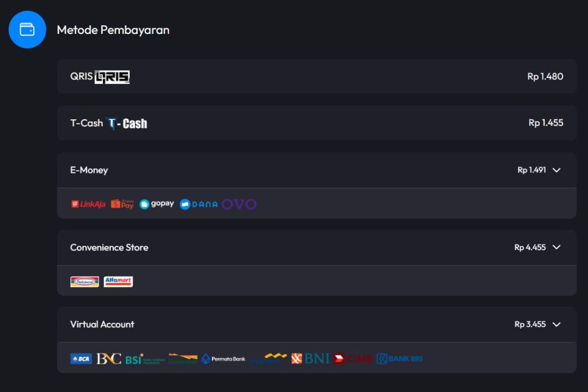Select the QRIS payment method
The image size is (588, 392).
316,76
